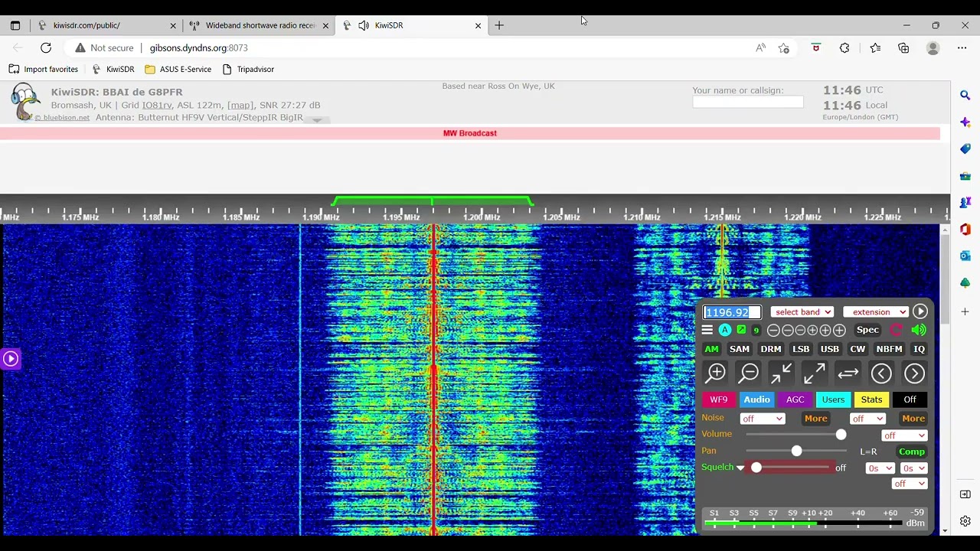This screenshot has width=980, height=551.
Task: Page the waterfall up with right chevron circle
Action: [x=914, y=373]
